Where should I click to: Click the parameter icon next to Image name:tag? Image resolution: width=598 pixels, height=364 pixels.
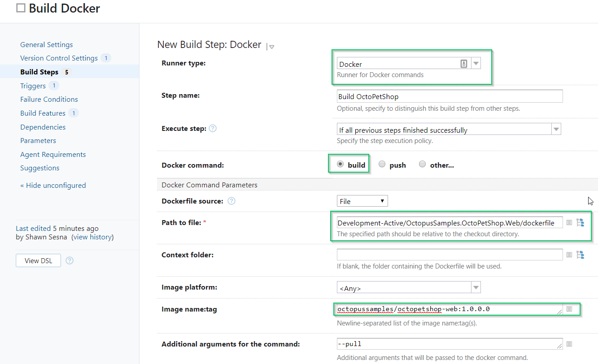click(569, 309)
